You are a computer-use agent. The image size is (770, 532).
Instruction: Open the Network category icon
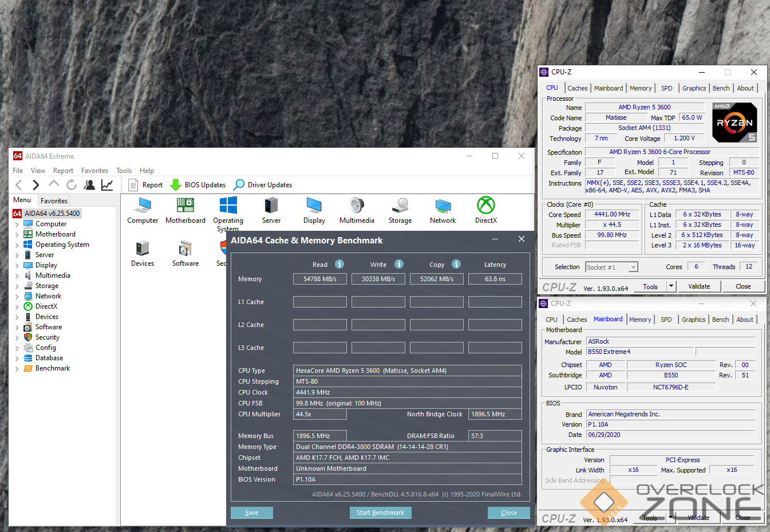tap(443, 210)
